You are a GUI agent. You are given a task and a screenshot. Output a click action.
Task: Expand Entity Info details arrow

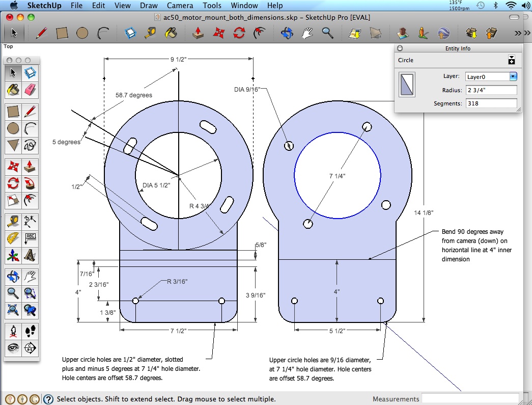(511, 61)
